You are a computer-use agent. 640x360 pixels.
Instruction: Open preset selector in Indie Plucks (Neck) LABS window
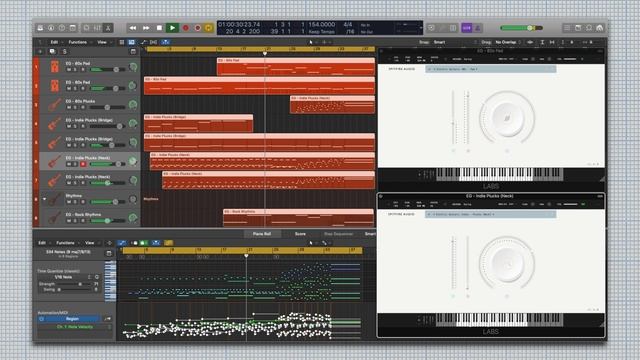pos(490,214)
